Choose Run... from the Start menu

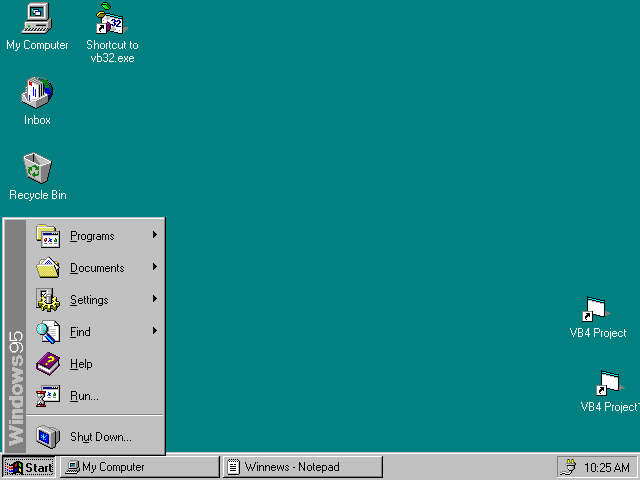(x=84, y=396)
